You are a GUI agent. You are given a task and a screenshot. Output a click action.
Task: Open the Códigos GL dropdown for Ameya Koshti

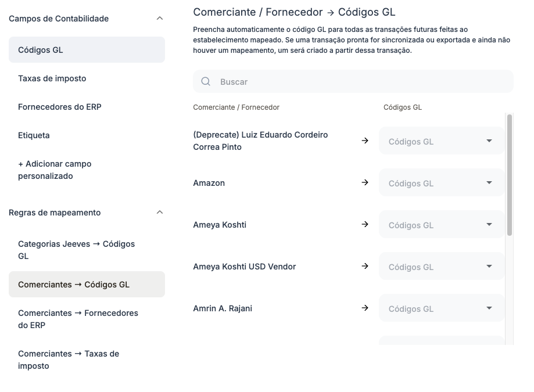[x=442, y=225]
